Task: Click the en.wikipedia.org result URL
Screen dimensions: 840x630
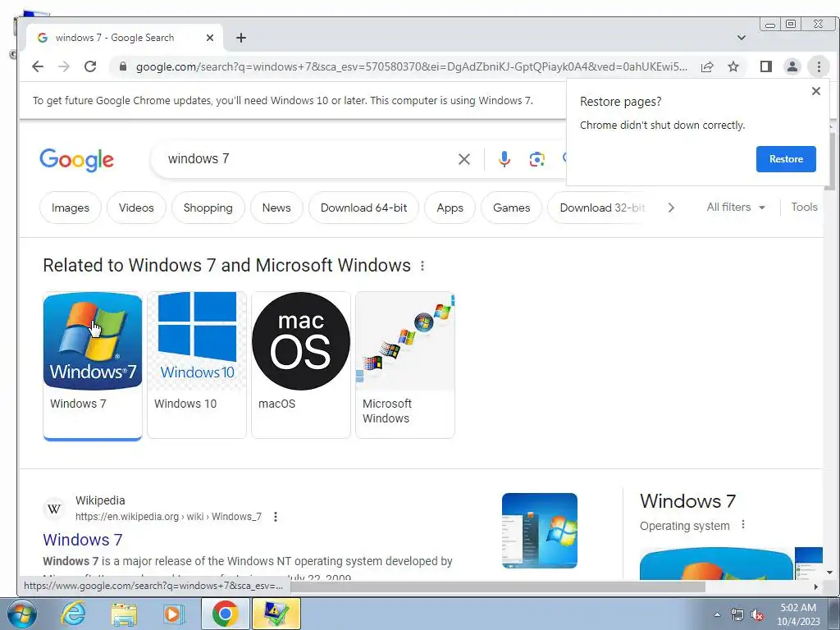Action: point(168,517)
